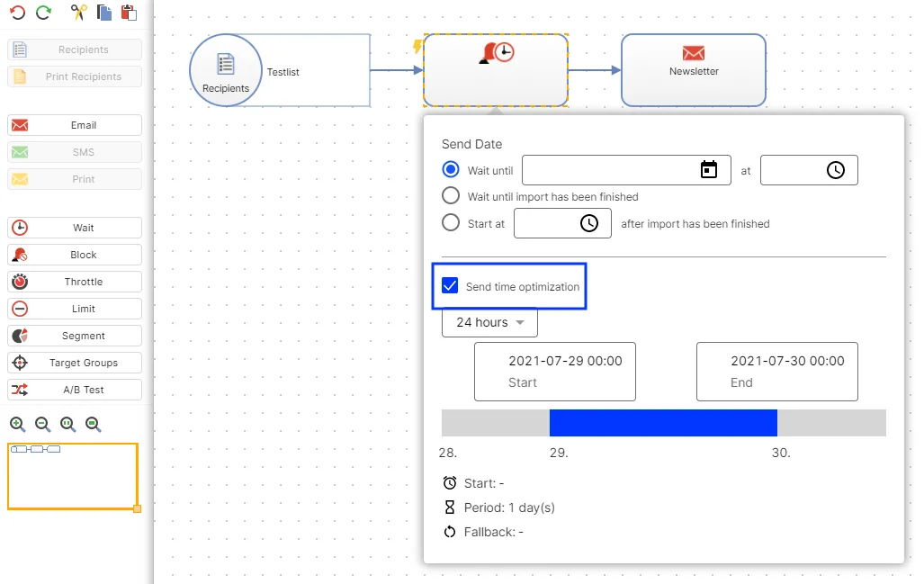
Task: Click the 'Start: -' summary line
Action: coord(473,483)
